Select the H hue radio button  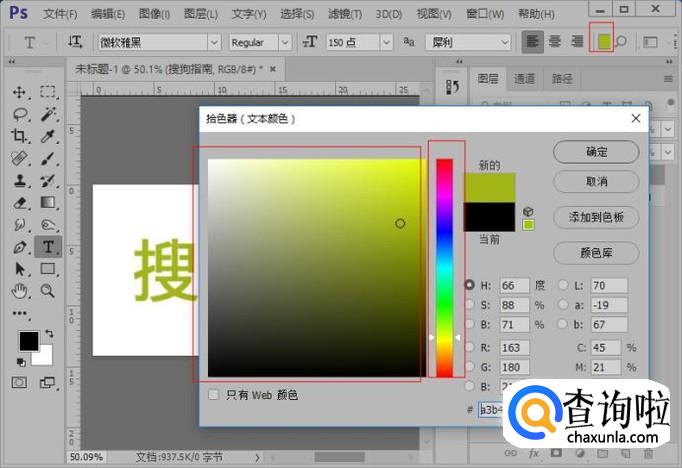469,285
